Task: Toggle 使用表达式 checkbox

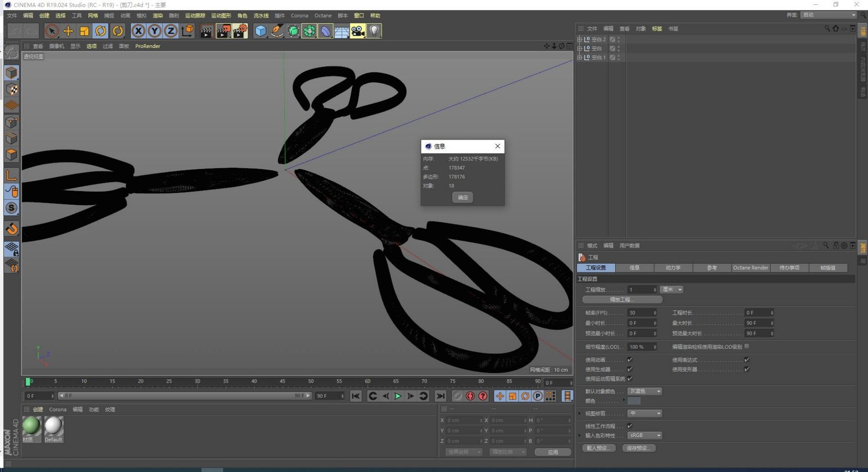Action: point(747,359)
